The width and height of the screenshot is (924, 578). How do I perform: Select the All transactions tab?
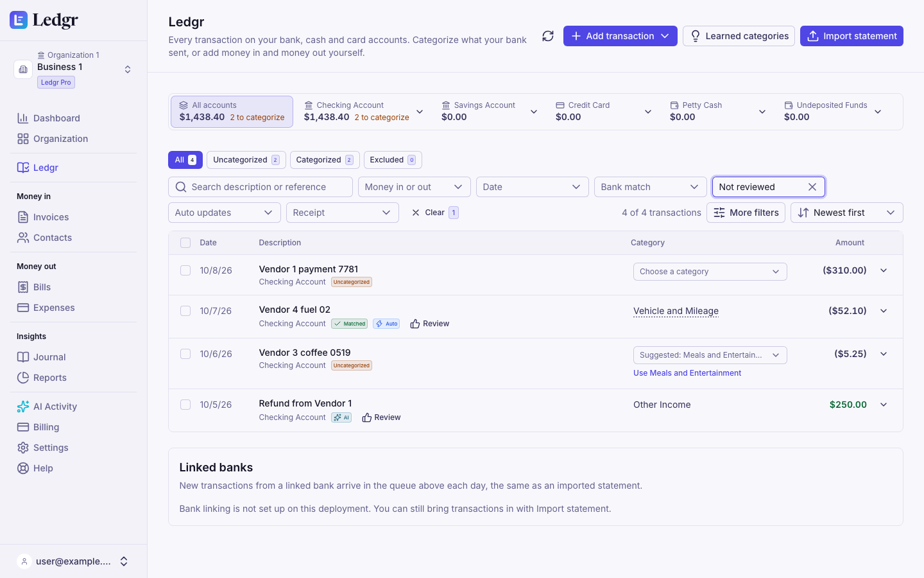185,160
